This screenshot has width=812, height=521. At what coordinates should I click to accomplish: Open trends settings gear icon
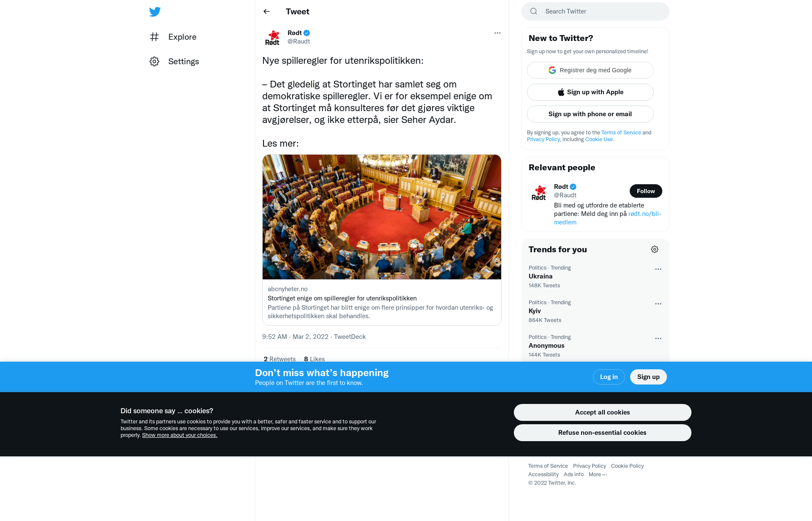click(655, 249)
